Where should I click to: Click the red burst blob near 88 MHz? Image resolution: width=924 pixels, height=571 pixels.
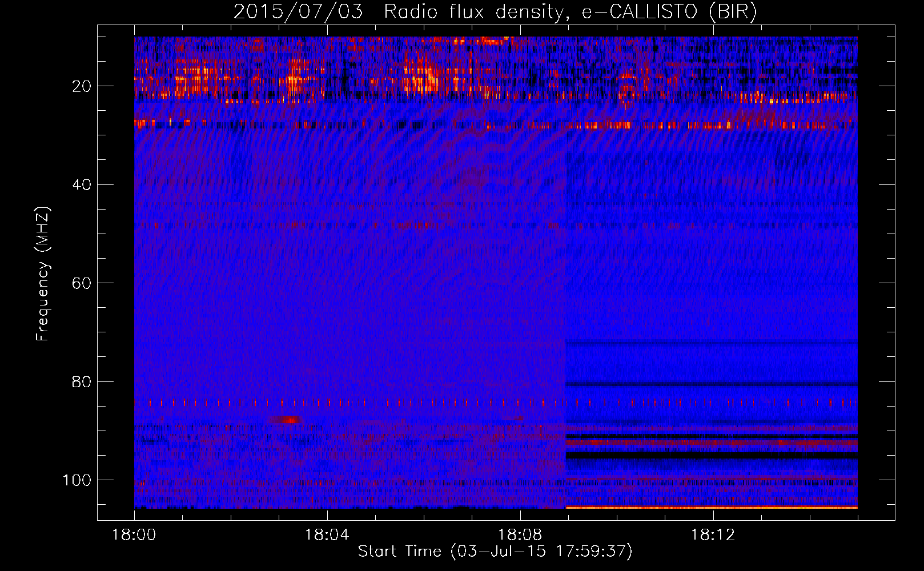click(287, 420)
